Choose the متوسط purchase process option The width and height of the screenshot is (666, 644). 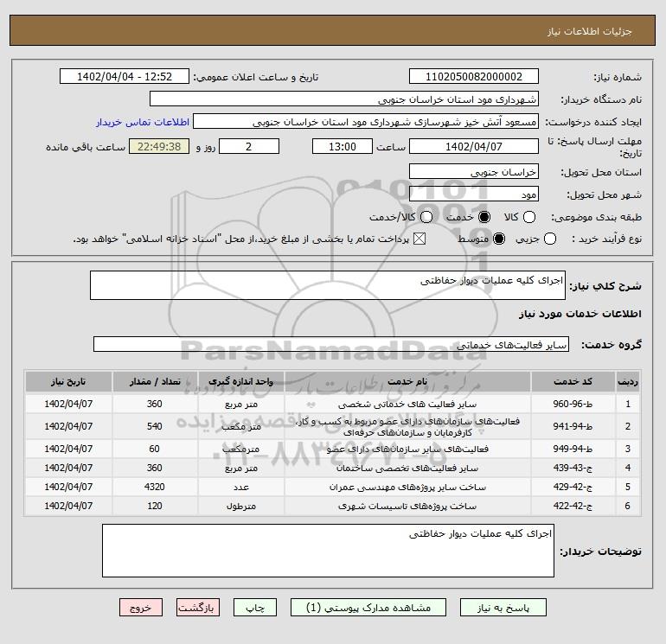click(499, 239)
